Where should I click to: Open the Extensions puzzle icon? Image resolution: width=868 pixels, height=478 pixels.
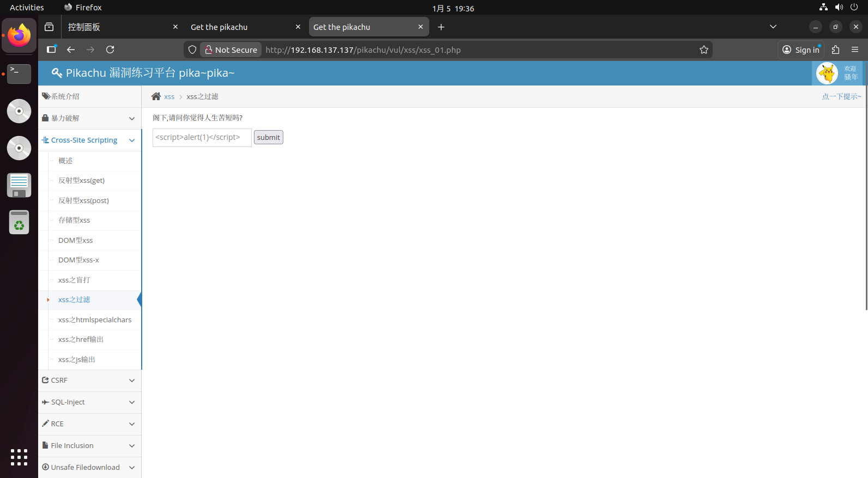[836, 50]
